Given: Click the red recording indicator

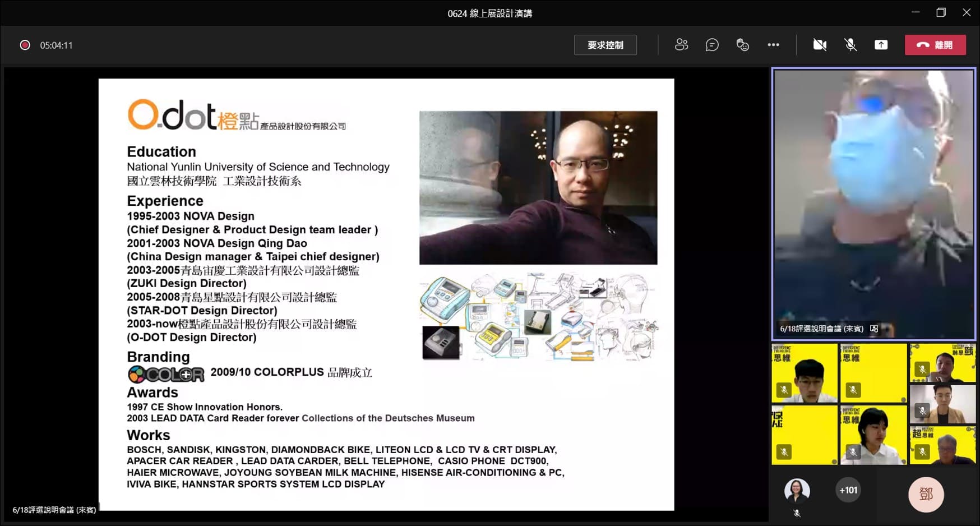Looking at the screenshot, I should 25,45.
